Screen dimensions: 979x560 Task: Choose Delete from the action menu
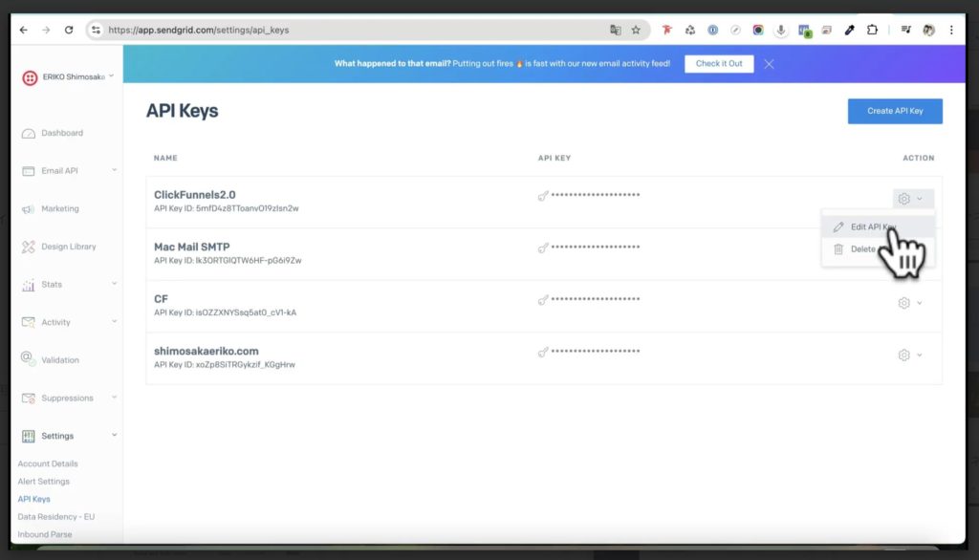861,249
